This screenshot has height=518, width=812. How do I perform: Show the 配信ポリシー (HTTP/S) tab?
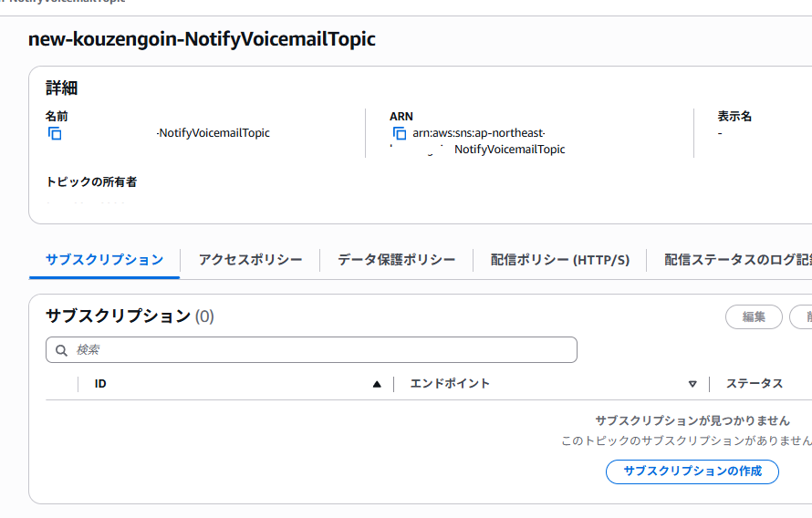[x=559, y=260]
